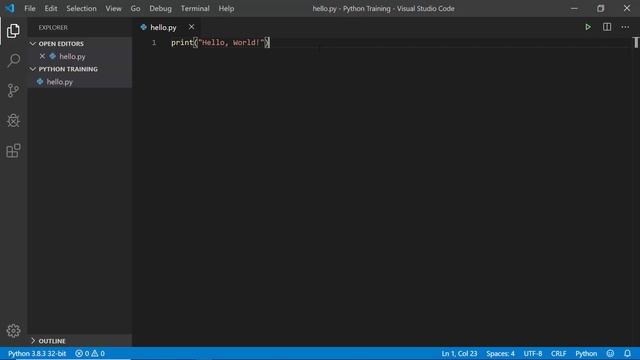Image resolution: width=640 pixels, height=360 pixels.
Task: Expand the Outline section
Action: click(33, 341)
